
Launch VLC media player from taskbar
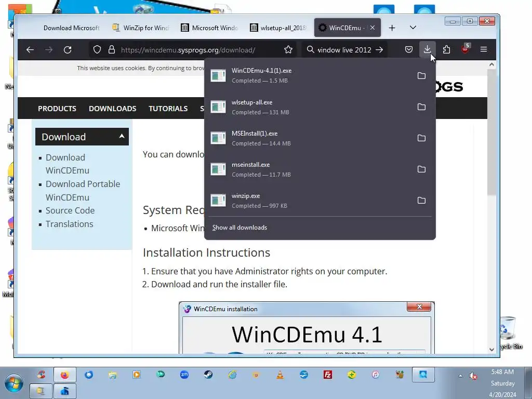[280, 375]
